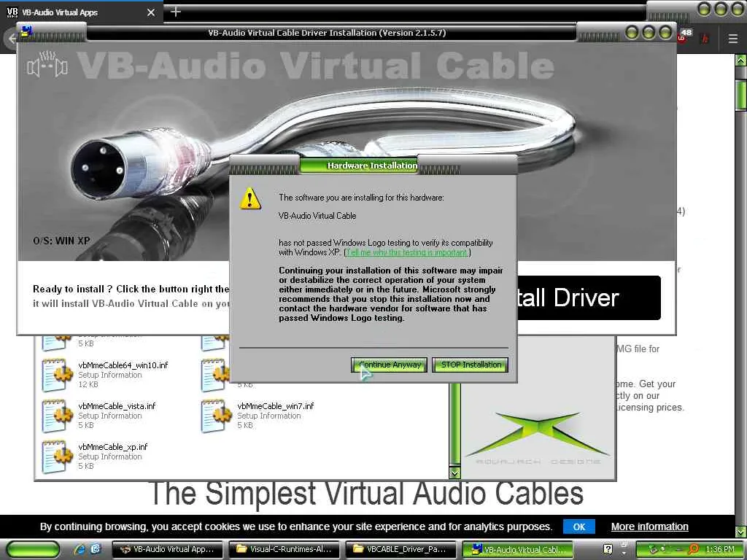The image size is (747, 560).
Task: Click the orange magnifier tray icon
Action: tap(693, 549)
